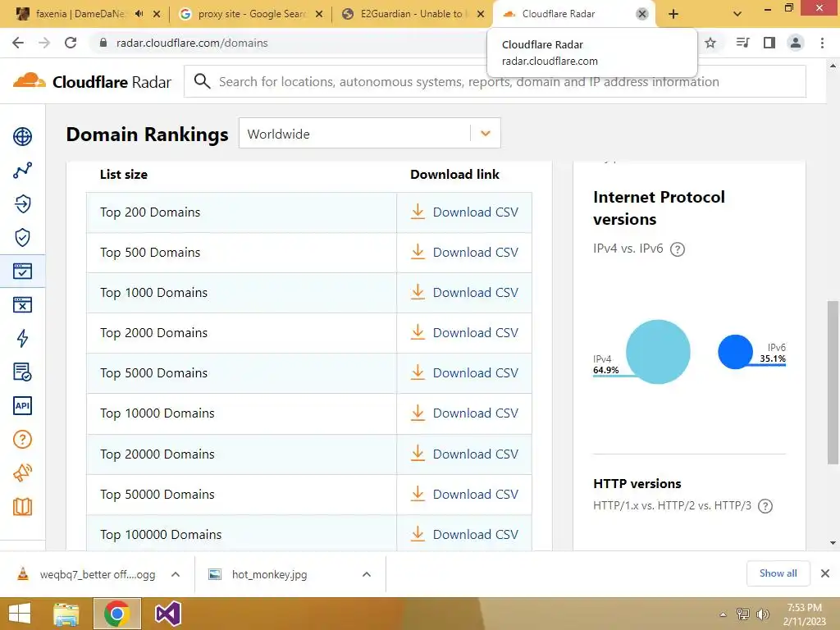
Task: Click the scrollbar down arrow
Action: point(833,543)
